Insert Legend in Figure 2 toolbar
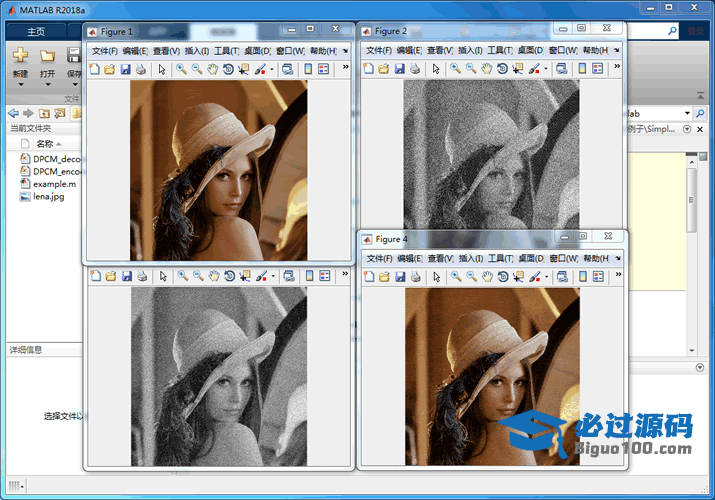The height and width of the screenshot is (500, 715). pos(597,68)
